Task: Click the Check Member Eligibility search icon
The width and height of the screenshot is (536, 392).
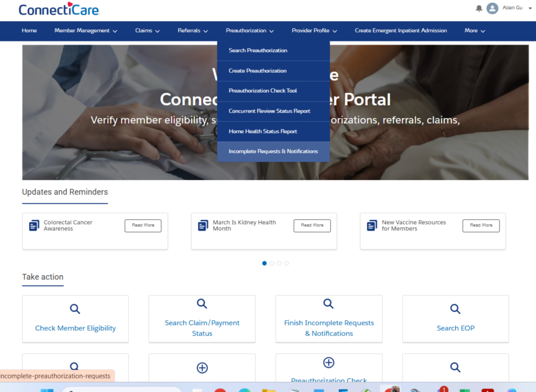Action: pyautogui.click(x=75, y=309)
